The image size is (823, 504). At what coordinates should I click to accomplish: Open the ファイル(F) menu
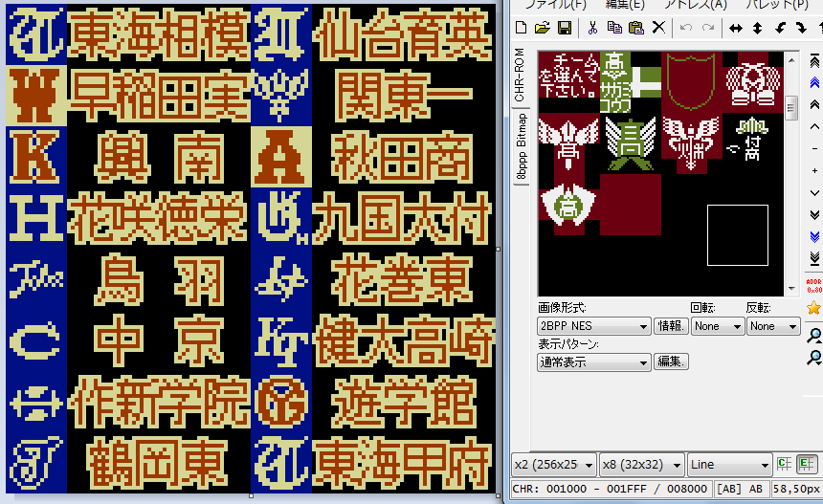tap(556, 5)
